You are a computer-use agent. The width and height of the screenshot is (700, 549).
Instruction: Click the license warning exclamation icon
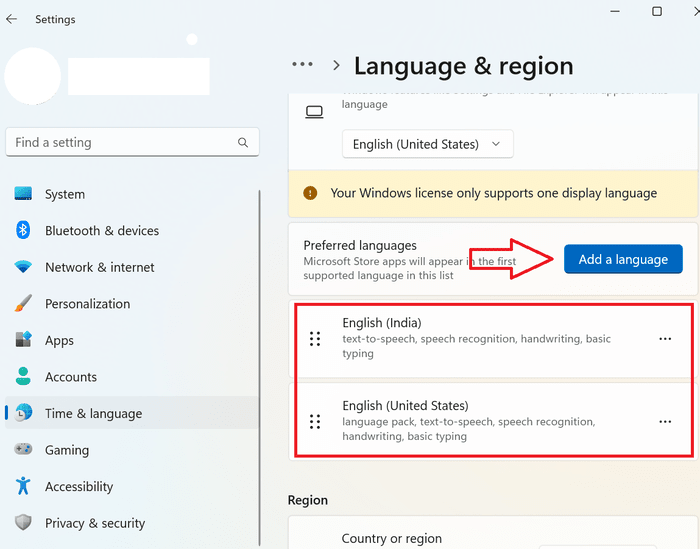pos(310,193)
